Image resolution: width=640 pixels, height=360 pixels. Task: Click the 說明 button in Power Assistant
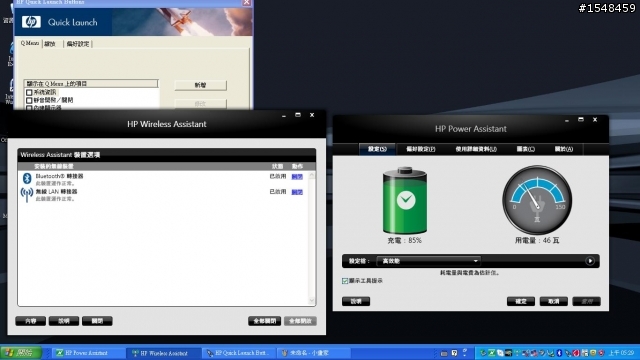[356, 301]
